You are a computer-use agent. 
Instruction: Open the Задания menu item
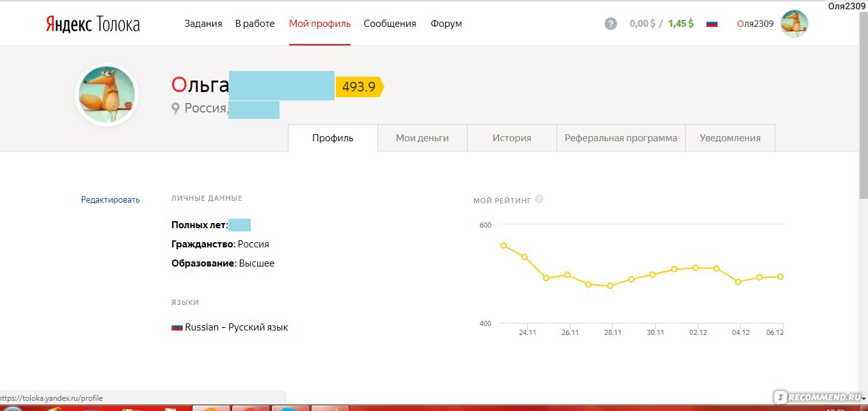tap(203, 24)
